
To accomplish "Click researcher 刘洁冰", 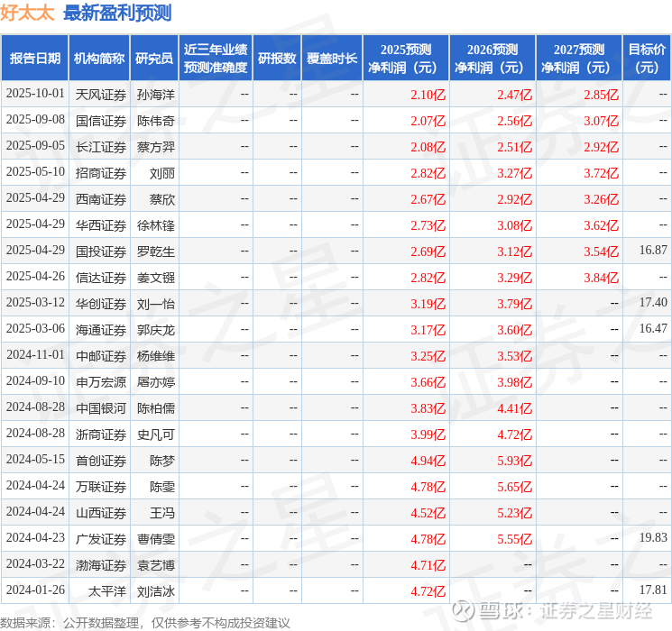I will click(156, 591).
